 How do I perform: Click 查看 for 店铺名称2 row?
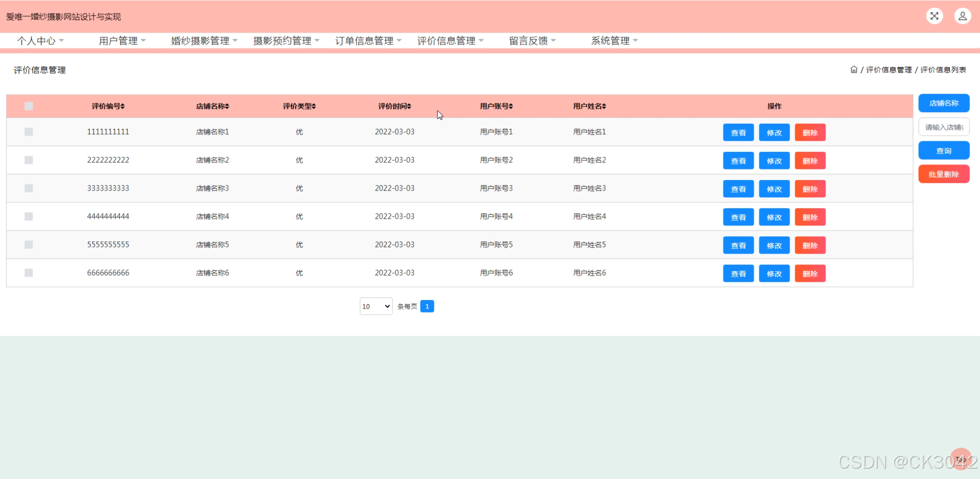click(738, 161)
